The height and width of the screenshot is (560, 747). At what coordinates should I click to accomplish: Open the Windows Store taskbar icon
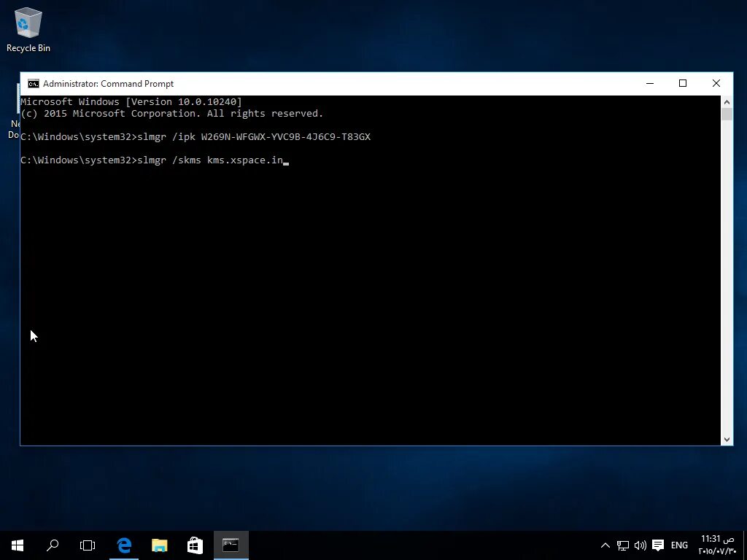[195, 545]
